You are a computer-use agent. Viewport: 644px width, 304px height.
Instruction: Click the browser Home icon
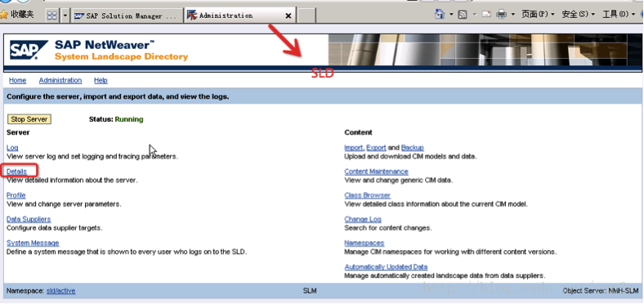coord(440,15)
